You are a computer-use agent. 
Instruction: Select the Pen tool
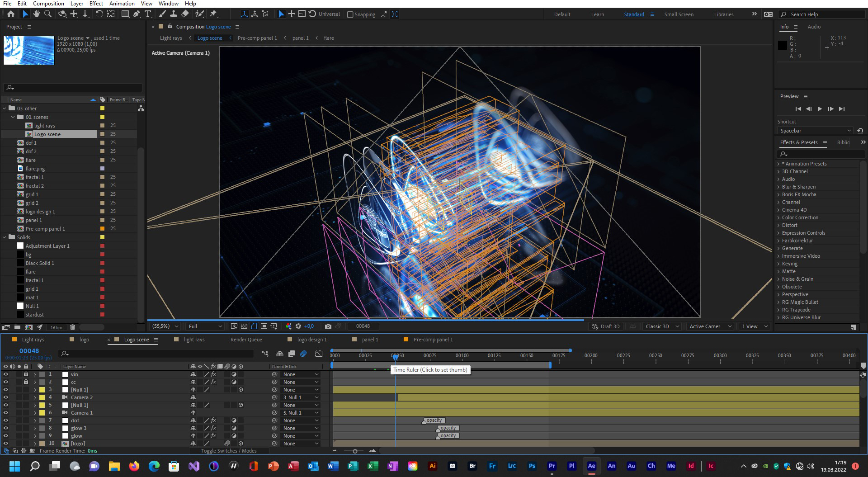tap(136, 14)
